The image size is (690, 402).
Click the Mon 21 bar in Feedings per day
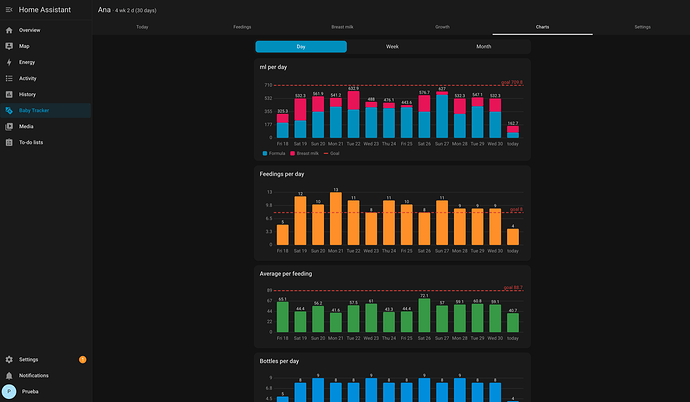[336, 219]
